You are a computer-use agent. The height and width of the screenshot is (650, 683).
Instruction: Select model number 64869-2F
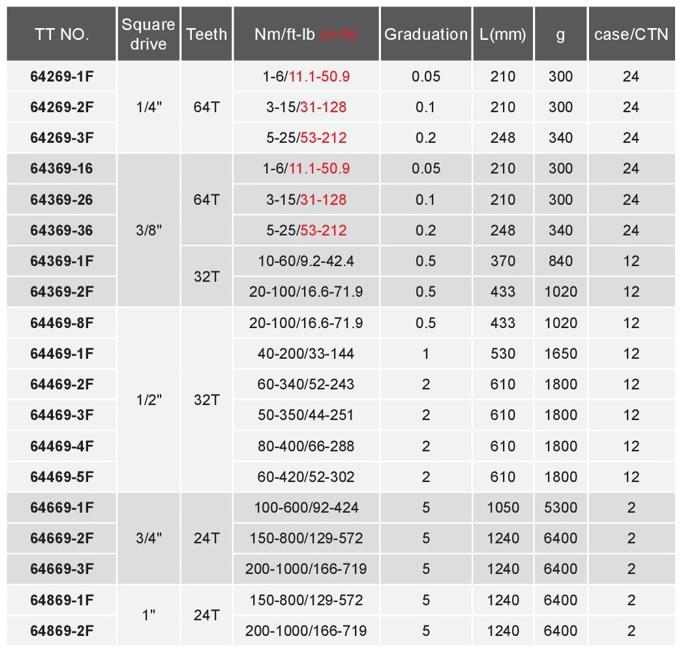point(62,631)
